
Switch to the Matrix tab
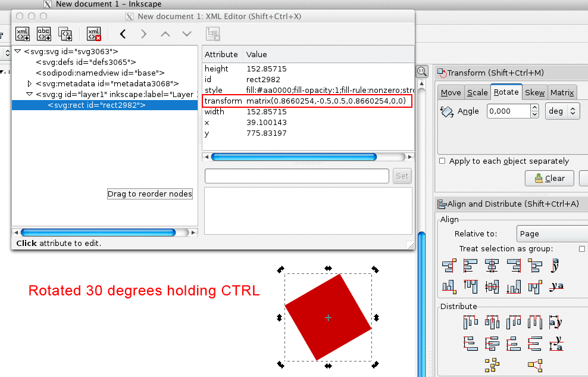click(x=562, y=92)
